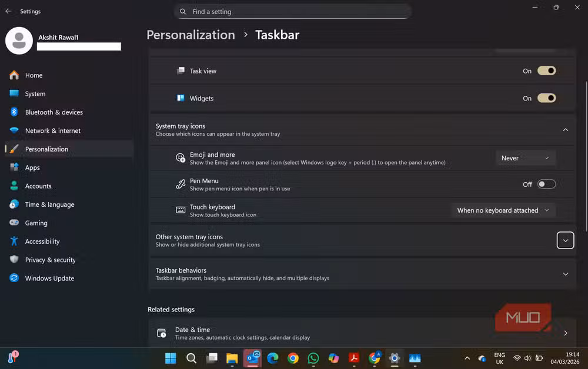Expand Taskbar behaviors section
The height and width of the screenshot is (369, 588).
[x=566, y=274]
